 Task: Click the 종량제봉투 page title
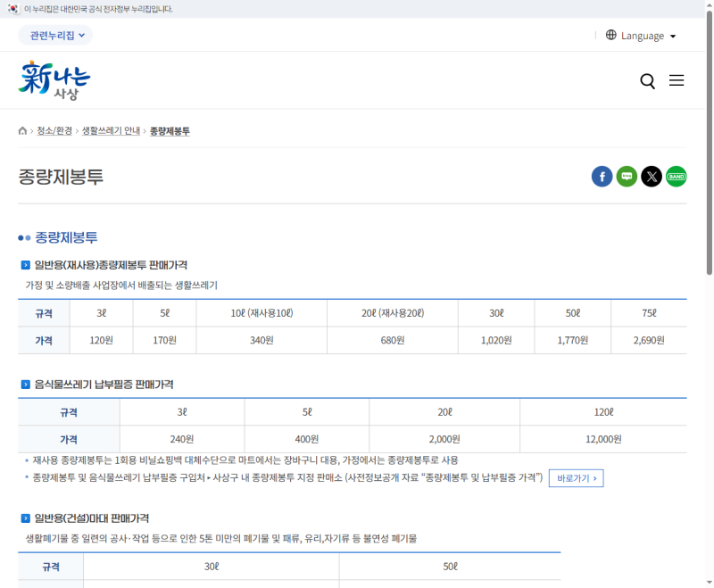[61, 177]
